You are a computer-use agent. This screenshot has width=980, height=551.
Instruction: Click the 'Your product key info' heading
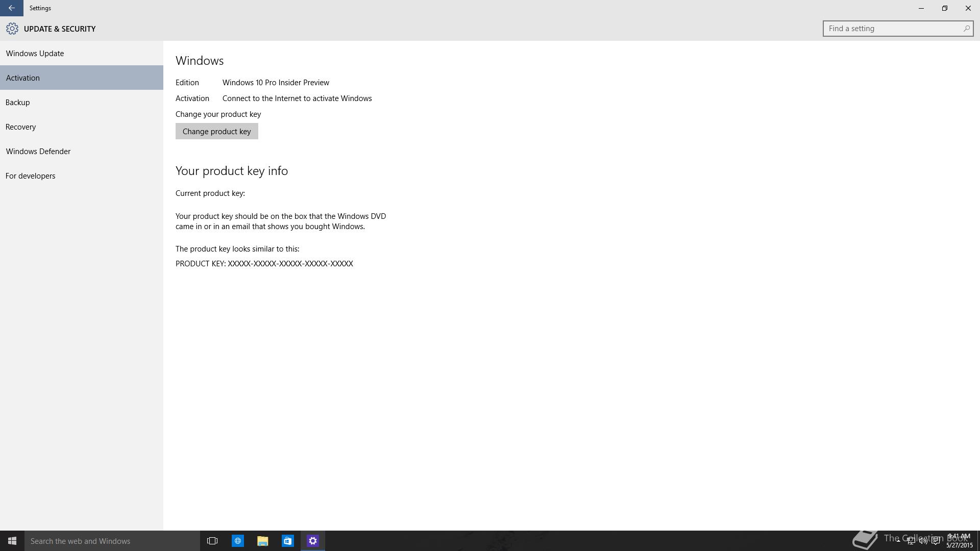232,170
